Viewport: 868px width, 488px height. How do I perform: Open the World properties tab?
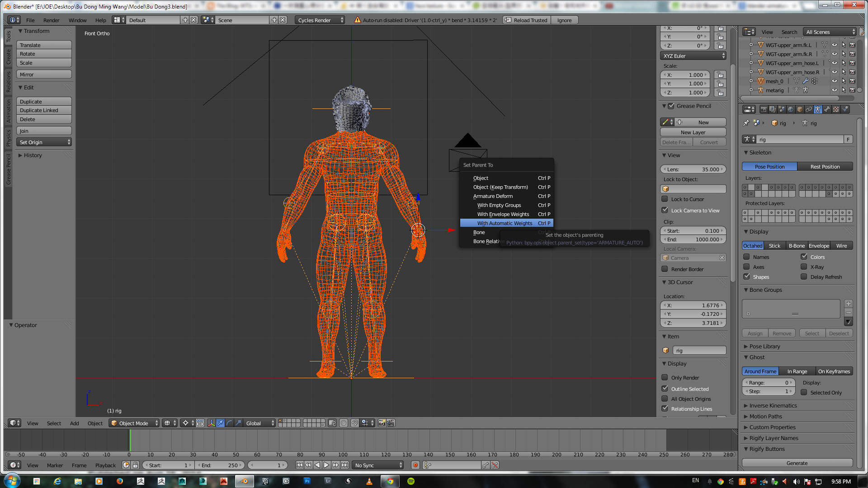[791, 109]
